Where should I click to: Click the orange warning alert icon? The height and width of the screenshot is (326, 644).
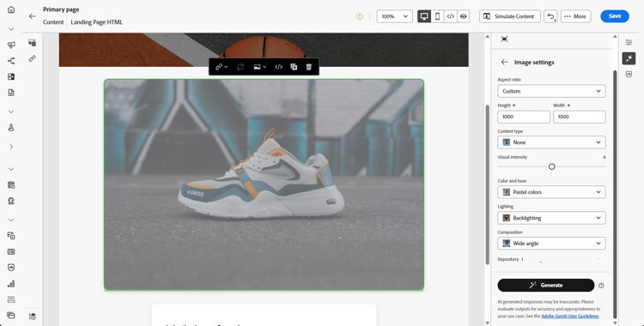(x=360, y=16)
